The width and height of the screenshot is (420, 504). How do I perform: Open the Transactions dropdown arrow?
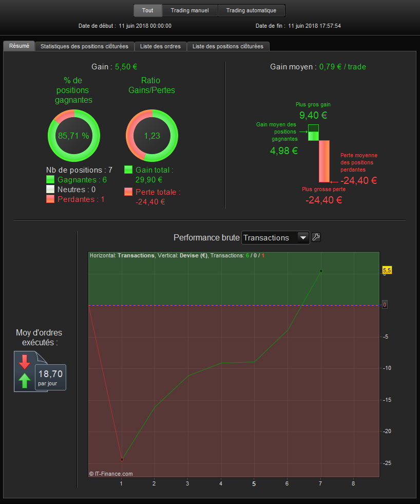pyautogui.click(x=303, y=237)
